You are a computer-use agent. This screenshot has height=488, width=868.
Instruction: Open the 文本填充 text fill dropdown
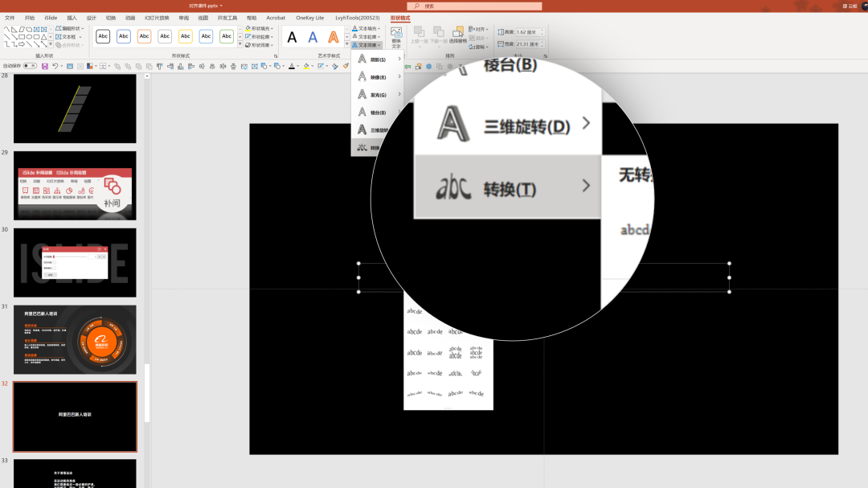(366, 28)
